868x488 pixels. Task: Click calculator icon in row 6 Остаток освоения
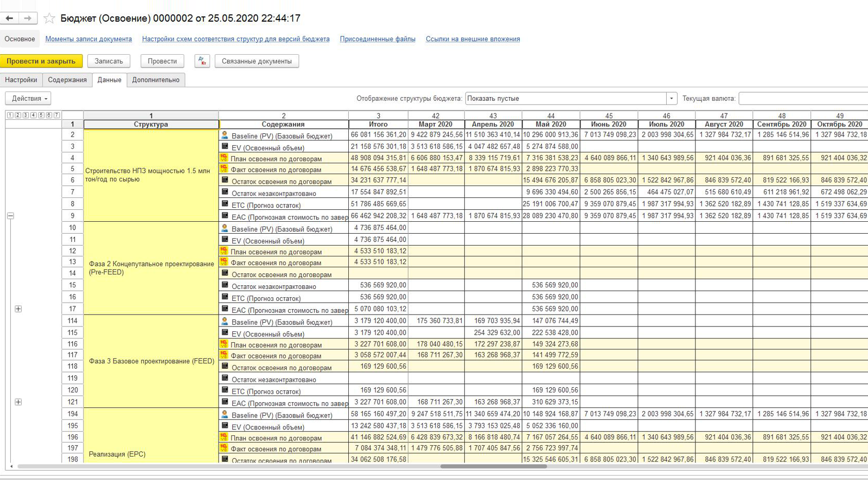point(225,180)
